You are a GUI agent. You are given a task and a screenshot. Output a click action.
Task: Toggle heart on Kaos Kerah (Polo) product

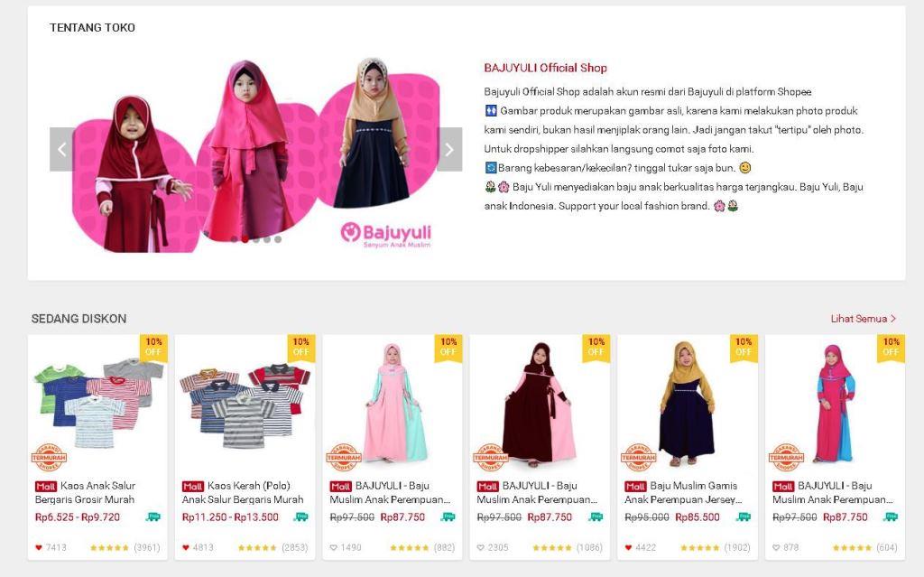186,547
